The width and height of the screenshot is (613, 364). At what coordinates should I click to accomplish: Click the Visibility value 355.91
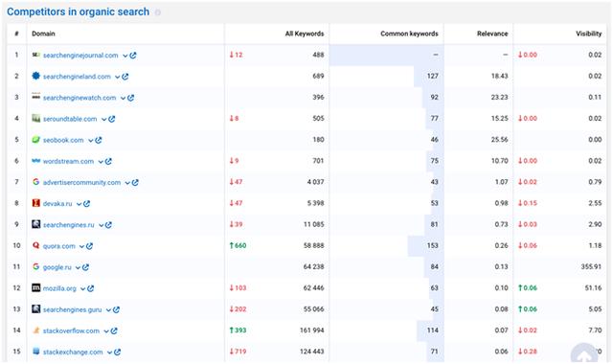point(591,266)
